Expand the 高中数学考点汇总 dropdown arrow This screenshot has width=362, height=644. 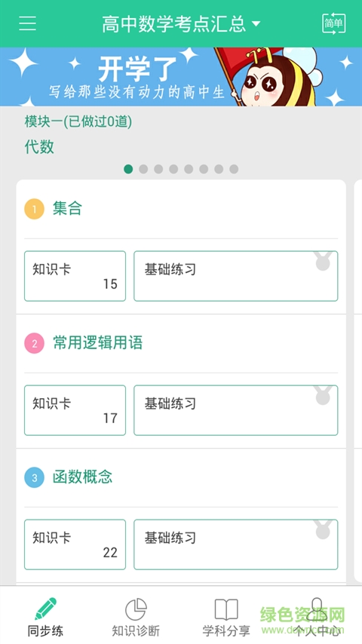click(x=256, y=24)
